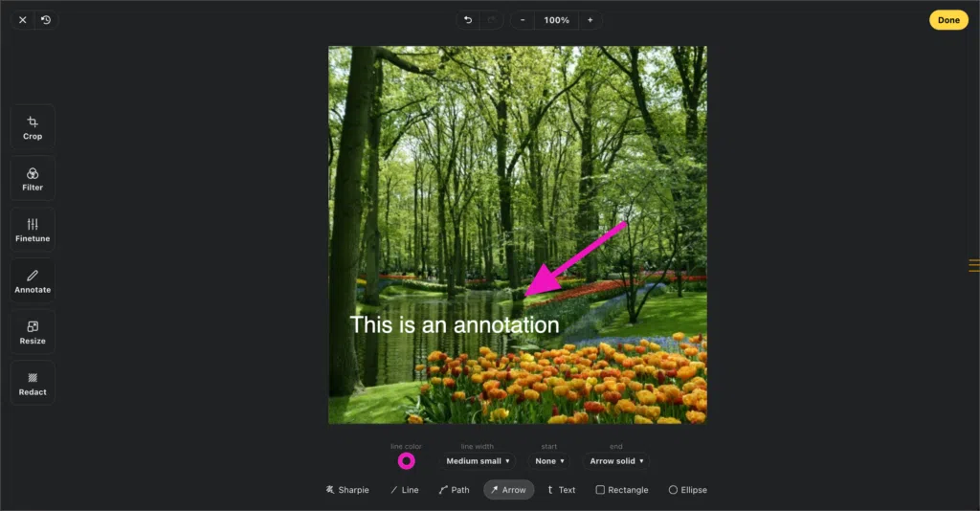Viewport: 980px width, 511px height.
Task: Select the Rectangle shape tool
Action: point(622,490)
